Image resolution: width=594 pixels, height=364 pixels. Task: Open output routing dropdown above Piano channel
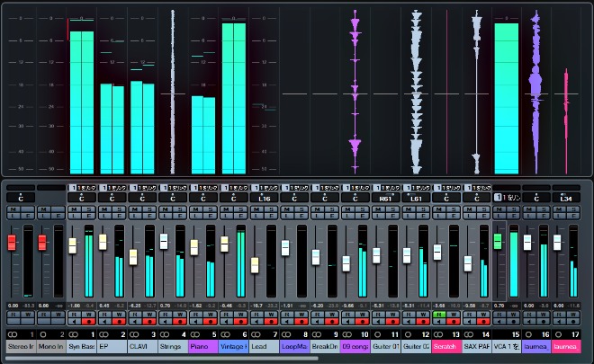pos(203,188)
